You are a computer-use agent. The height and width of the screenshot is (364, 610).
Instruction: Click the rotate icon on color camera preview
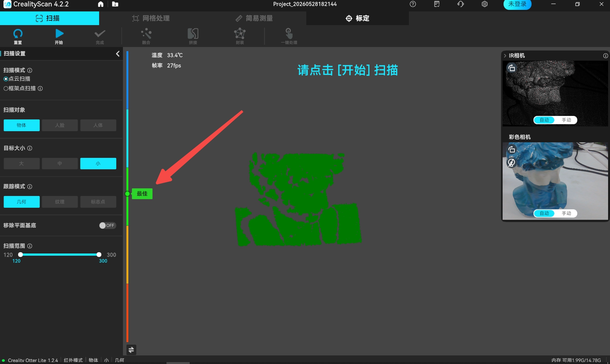(x=512, y=149)
